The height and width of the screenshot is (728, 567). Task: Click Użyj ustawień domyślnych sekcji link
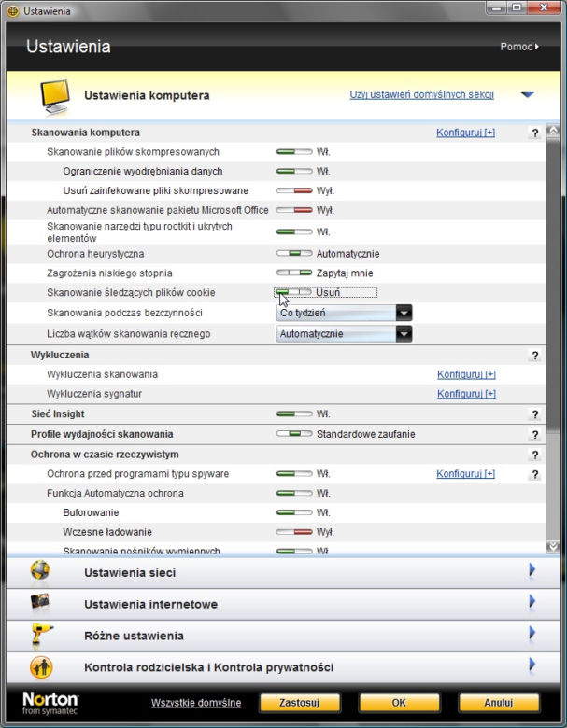coord(421,94)
